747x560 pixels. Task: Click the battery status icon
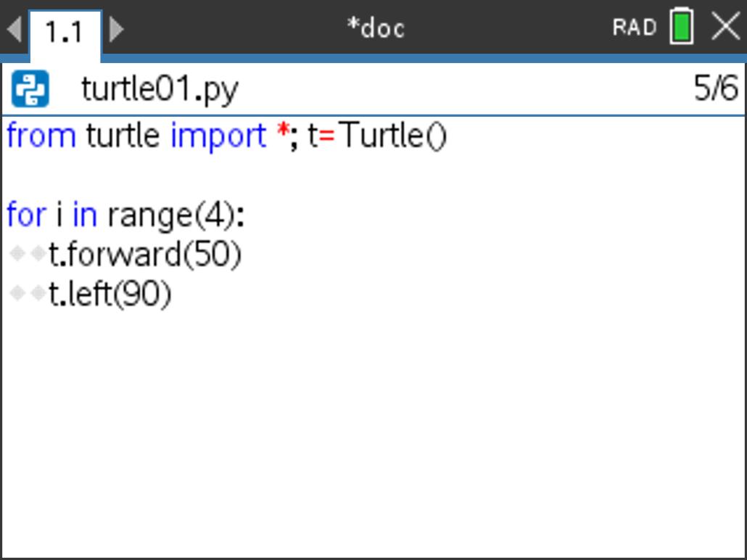pos(681,28)
